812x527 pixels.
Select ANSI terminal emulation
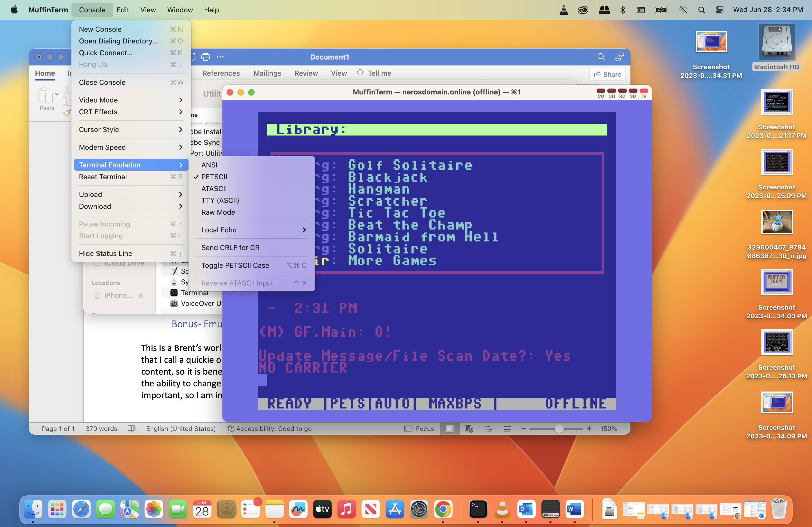pos(252,165)
